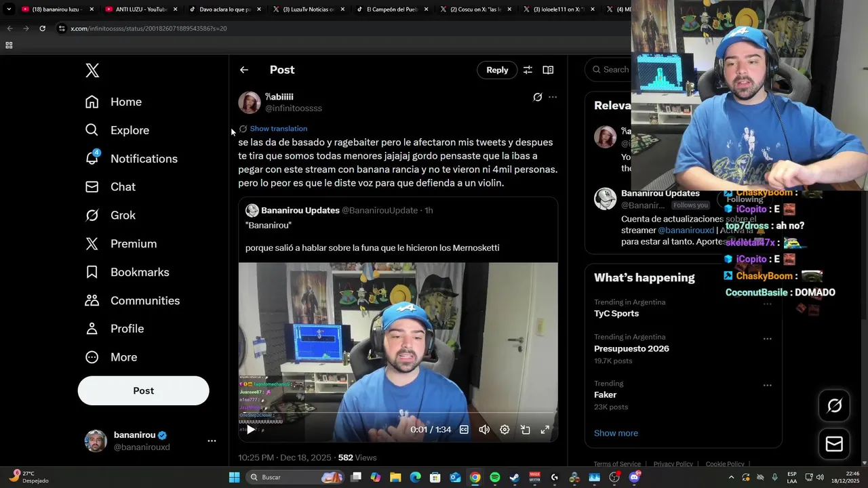Viewport: 868px width, 488px height.
Task: Mute the video volume
Action: coord(484,430)
